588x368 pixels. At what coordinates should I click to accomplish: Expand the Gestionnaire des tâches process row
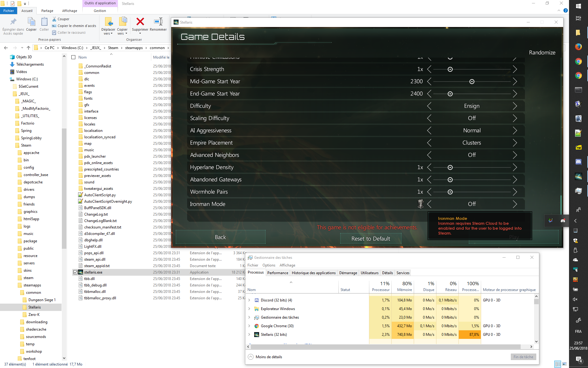coord(249,317)
